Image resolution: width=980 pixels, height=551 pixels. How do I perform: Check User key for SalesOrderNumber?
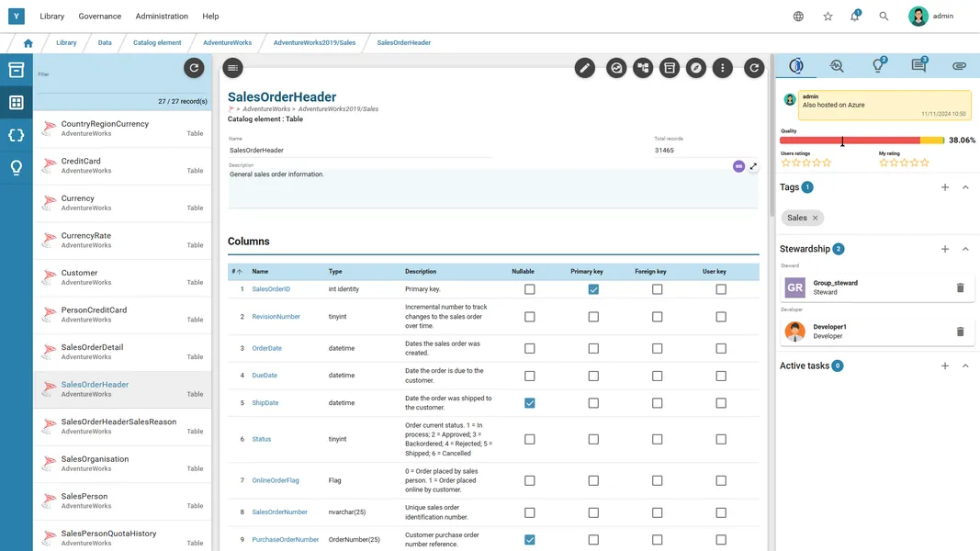721,512
